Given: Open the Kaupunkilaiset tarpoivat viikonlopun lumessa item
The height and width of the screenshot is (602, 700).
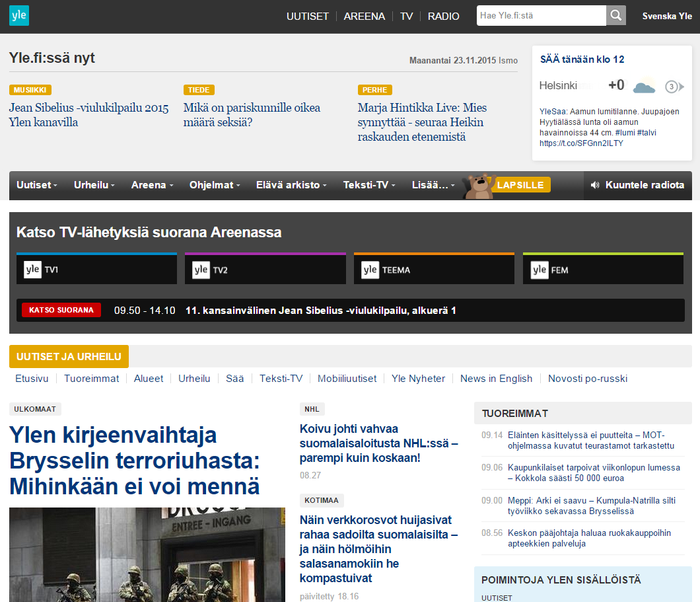Looking at the screenshot, I should click(x=594, y=472).
